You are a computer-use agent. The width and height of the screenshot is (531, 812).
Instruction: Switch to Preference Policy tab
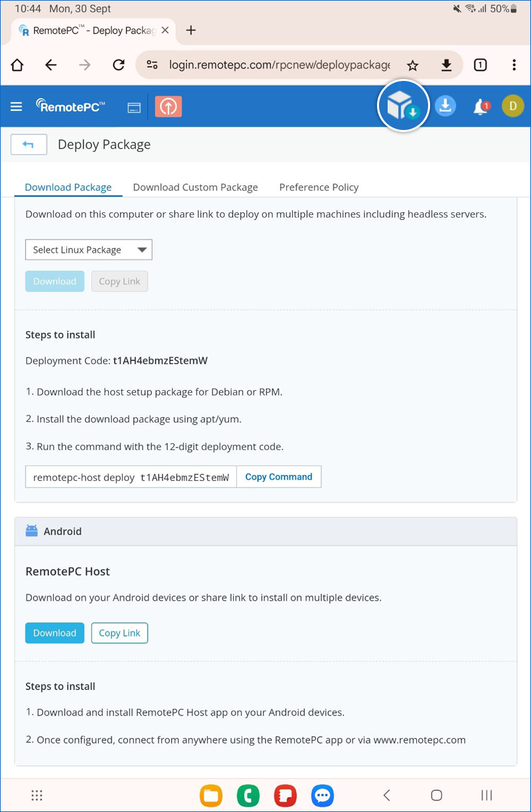click(319, 187)
